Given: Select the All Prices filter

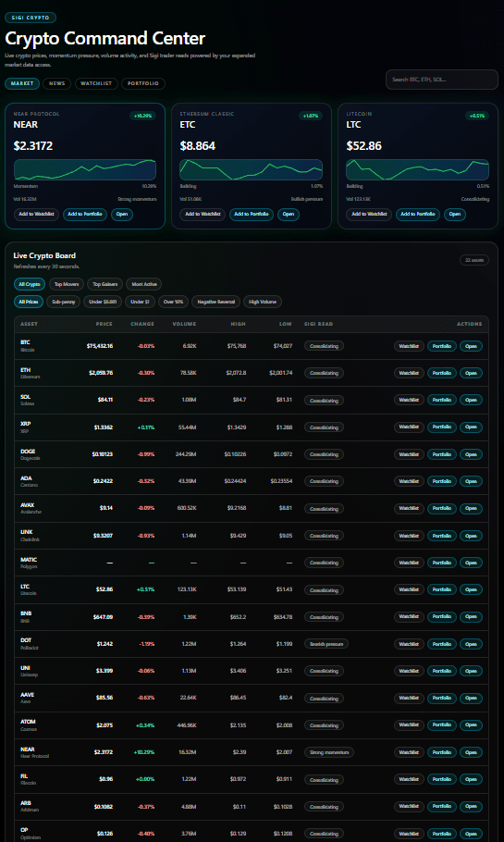Looking at the screenshot, I should [29, 302].
